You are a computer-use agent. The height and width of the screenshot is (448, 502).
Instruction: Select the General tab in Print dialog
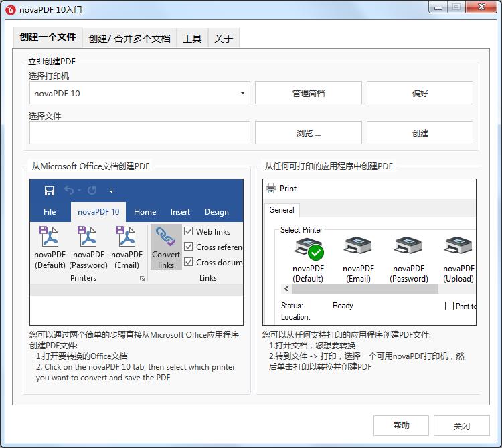[281, 210]
